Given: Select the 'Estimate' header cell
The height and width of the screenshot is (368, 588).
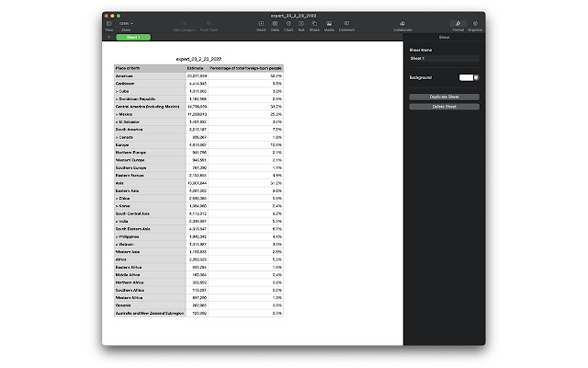Looking at the screenshot, I should (x=197, y=68).
